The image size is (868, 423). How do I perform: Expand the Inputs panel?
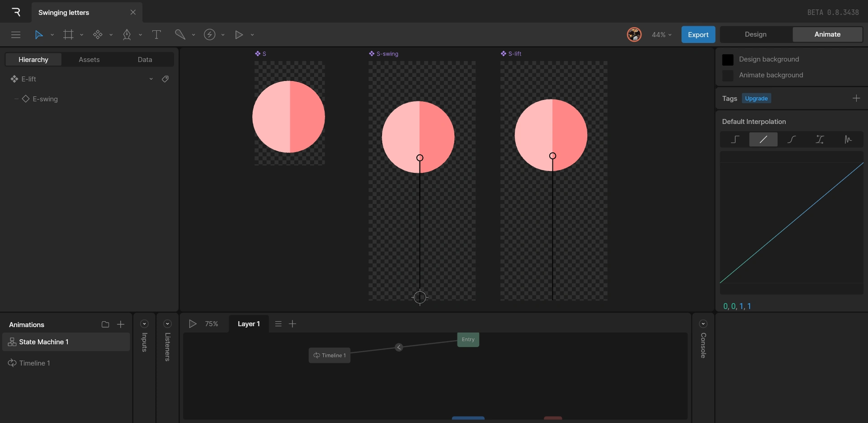145,324
